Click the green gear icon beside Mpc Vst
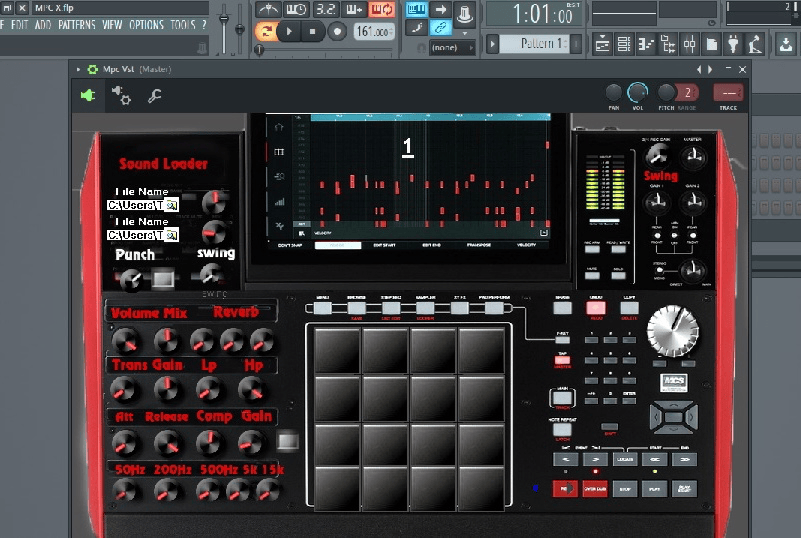This screenshot has width=801, height=538. tap(92, 69)
